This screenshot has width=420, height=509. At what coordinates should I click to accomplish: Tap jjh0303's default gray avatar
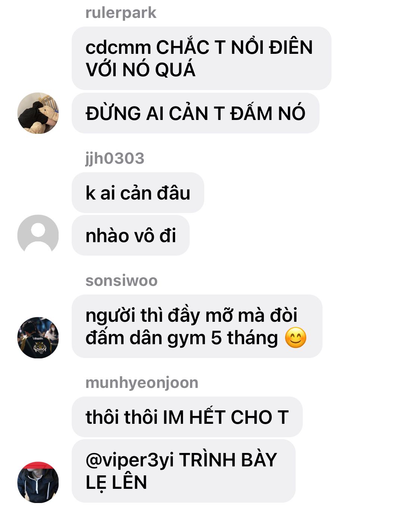pos(38,235)
